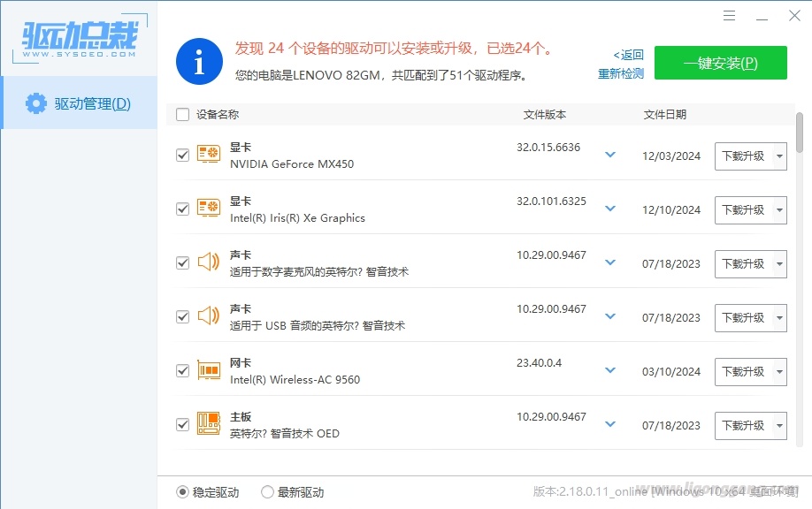The width and height of the screenshot is (812, 509).
Task: Uncheck the 数字麦克风 sound driver checkbox
Action: pyautogui.click(x=183, y=262)
